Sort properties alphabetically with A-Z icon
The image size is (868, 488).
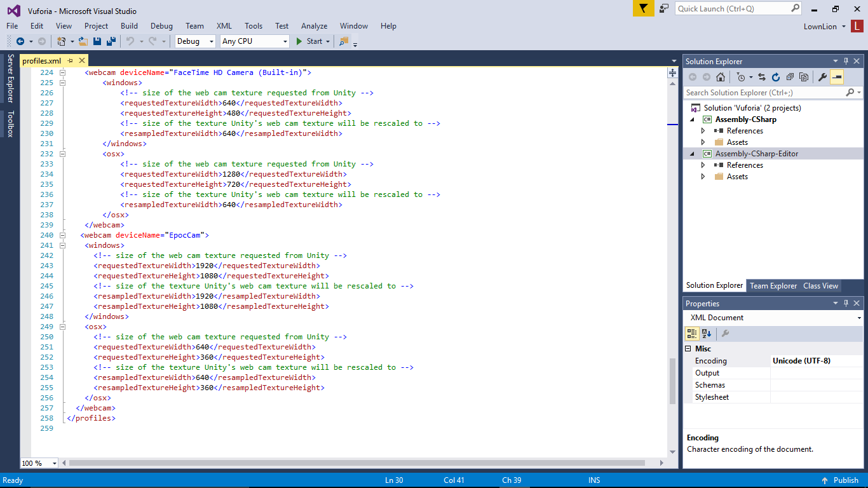coord(707,334)
